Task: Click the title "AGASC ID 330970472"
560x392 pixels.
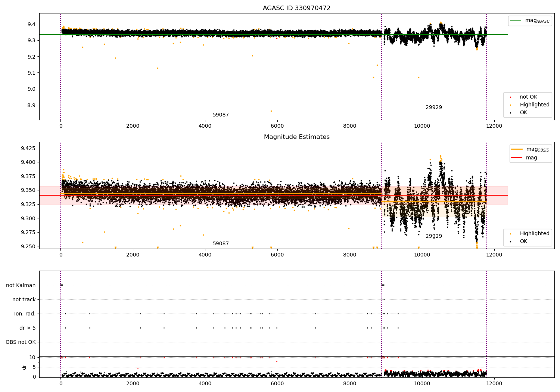Action: pyautogui.click(x=296, y=8)
